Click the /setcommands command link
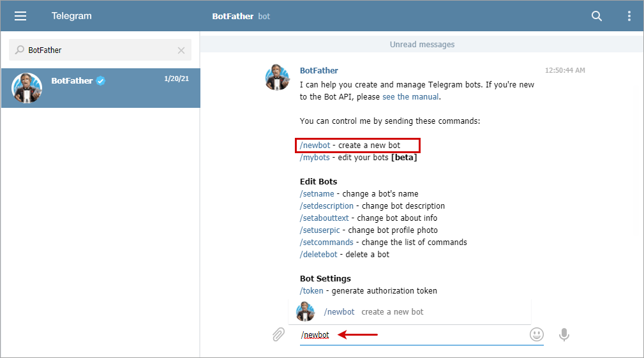This screenshot has height=358, width=644. (327, 242)
